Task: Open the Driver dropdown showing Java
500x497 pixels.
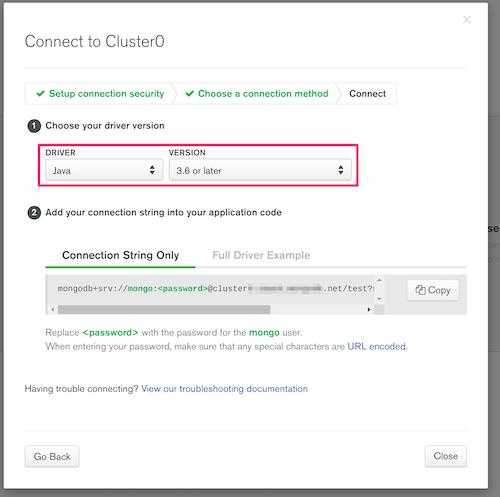Action: [104, 170]
